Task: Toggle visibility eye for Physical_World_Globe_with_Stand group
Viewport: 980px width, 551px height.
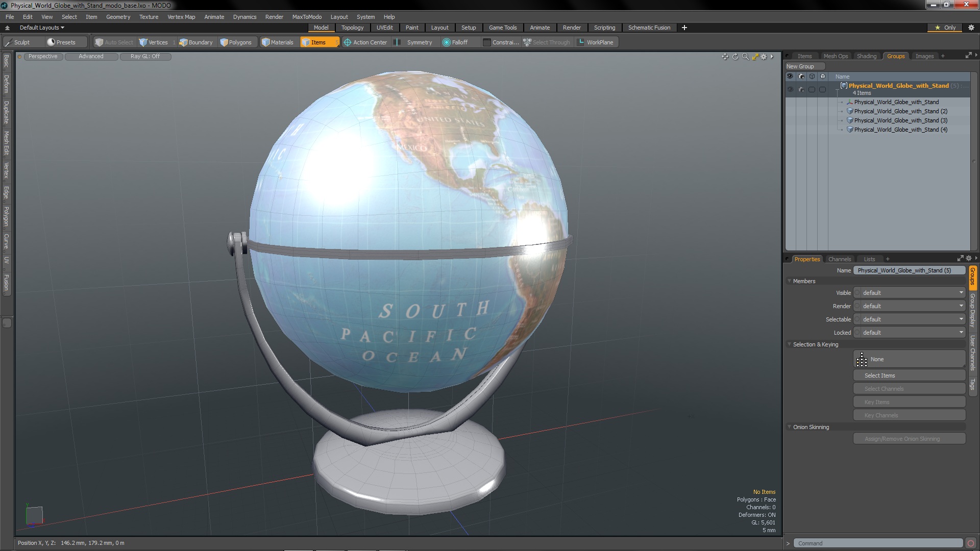Action: click(790, 89)
